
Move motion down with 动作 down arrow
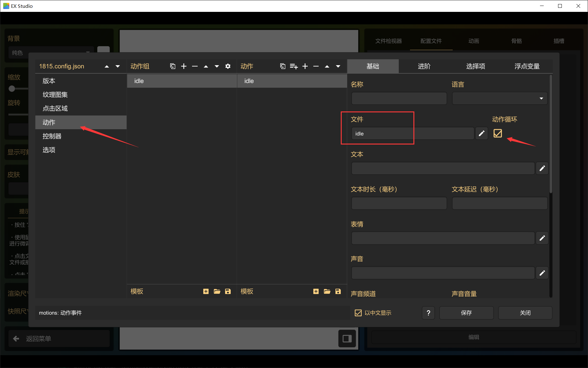click(x=338, y=66)
